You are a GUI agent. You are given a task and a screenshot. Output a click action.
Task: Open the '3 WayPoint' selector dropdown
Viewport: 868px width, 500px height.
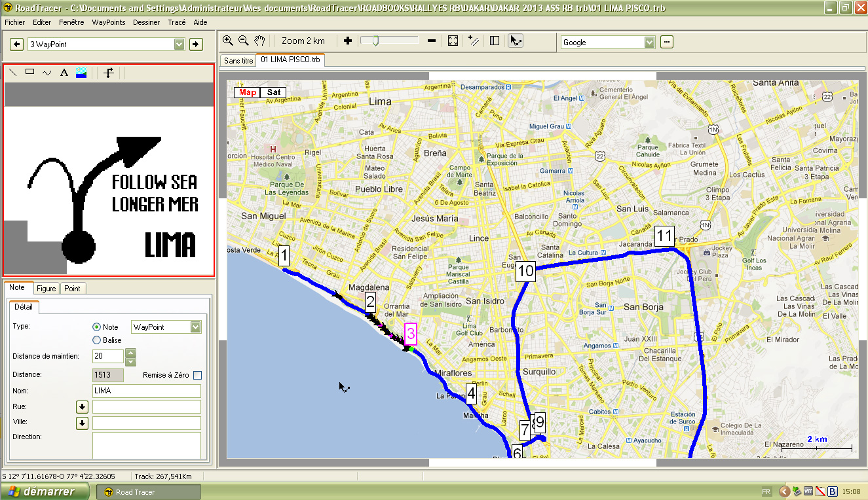pos(179,45)
